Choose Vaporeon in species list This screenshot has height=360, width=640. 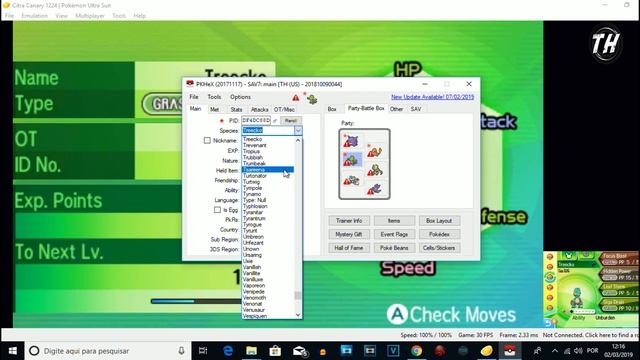pos(254,286)
